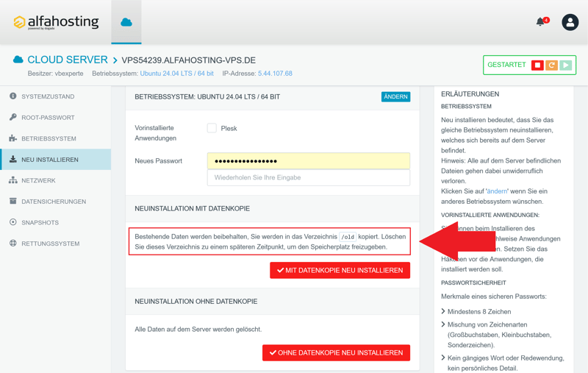Click the VPS54239.ALFAHOSTING-VPS.DE server name
This screenshot has width=588, height=373.
(x=189, y=60)
